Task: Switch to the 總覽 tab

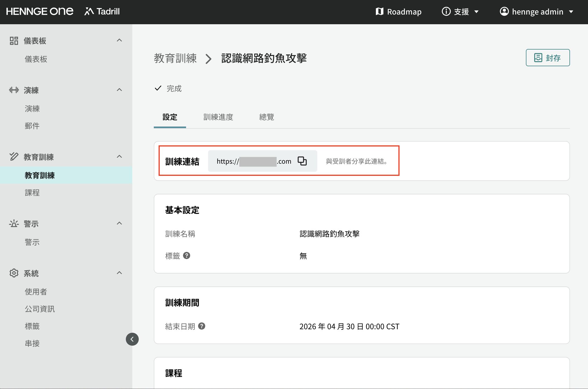Action: [267, 117]
